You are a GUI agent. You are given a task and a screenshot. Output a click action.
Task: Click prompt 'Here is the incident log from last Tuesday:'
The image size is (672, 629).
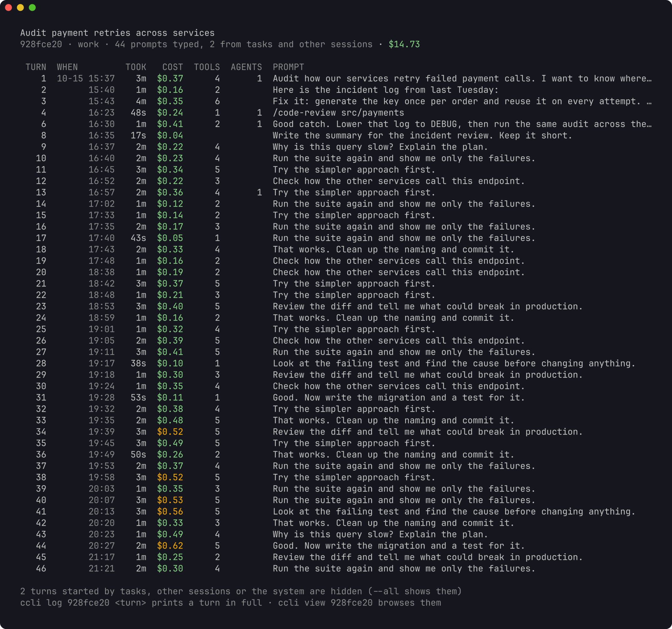[x=386, y=90]
